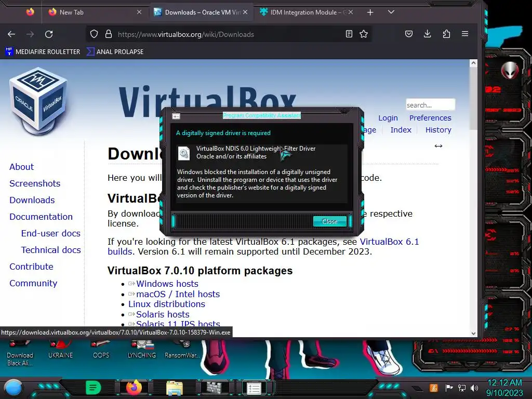Open the network tray icon
The height and width of the screenshot is (399, 532).
point(462,388)
